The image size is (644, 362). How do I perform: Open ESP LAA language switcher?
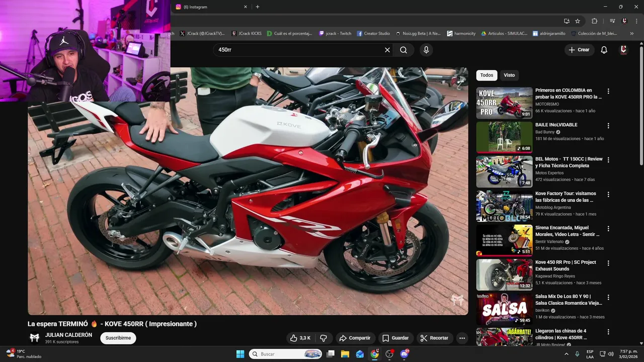coord(590,354)
